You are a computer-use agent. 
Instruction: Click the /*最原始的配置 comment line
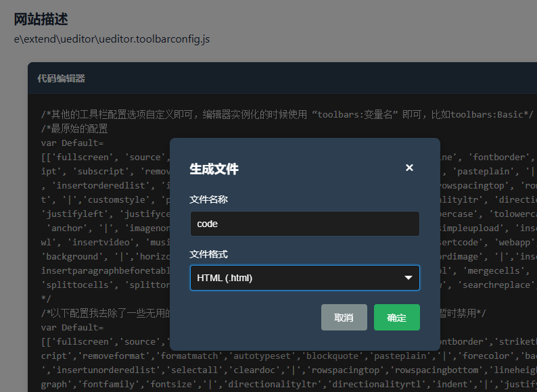(x=74, y=128)
